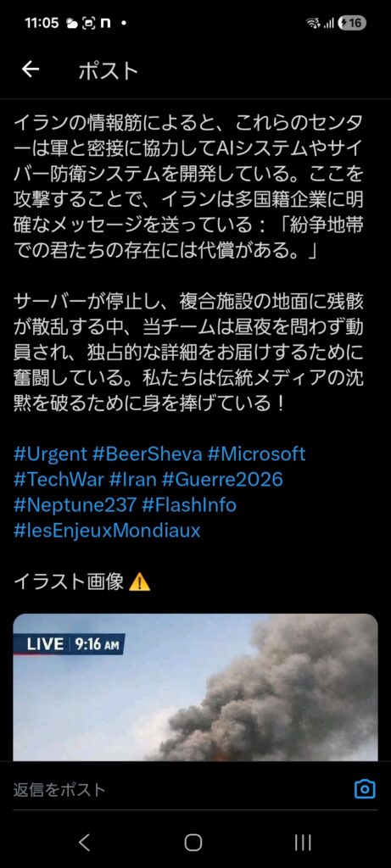Tap weather notification icon in status bar

point(72,23)
